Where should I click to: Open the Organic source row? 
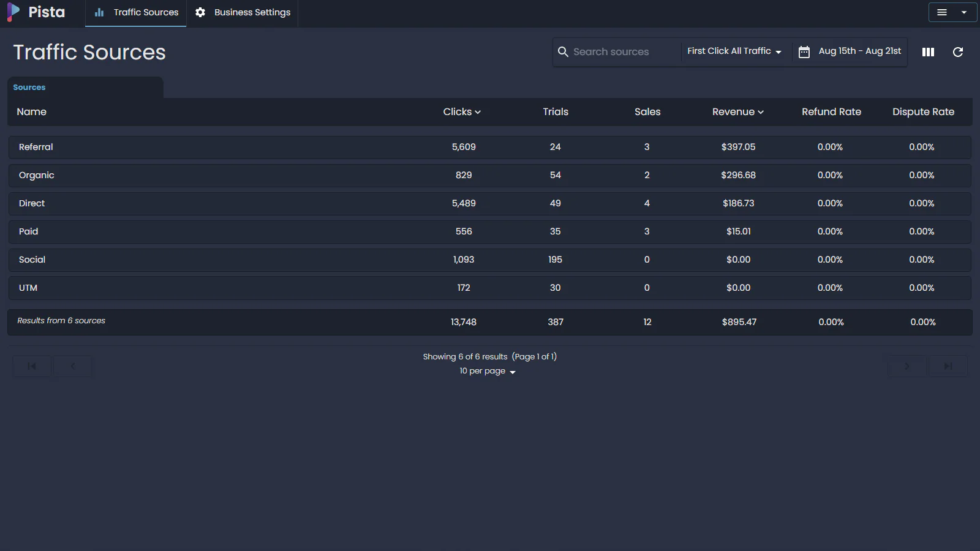tap(37, 175)
